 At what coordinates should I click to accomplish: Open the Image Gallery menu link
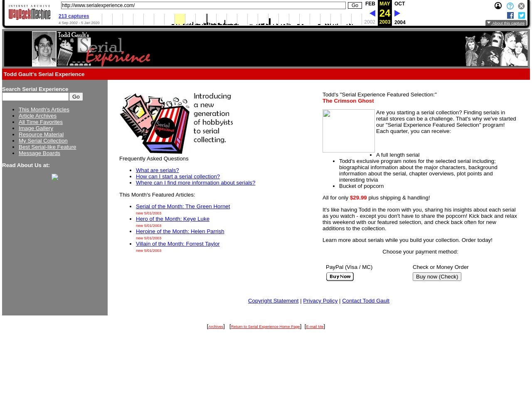click(x=36, y=128)
